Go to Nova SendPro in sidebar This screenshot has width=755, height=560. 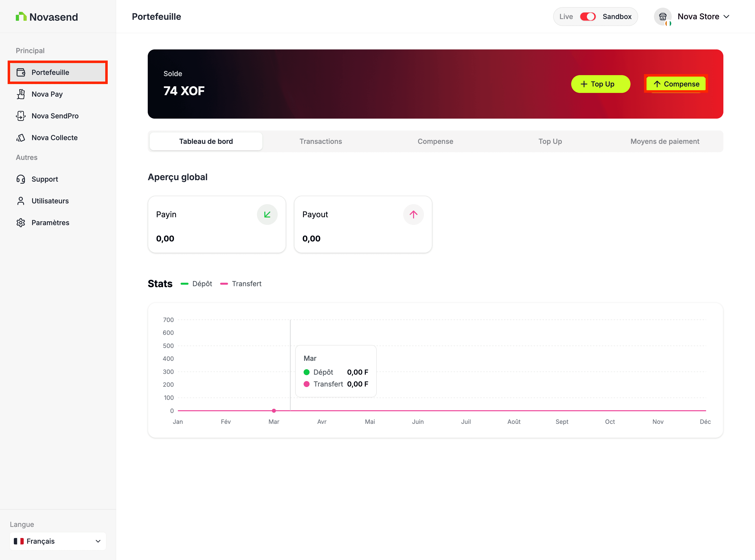[x=58, y=116]
